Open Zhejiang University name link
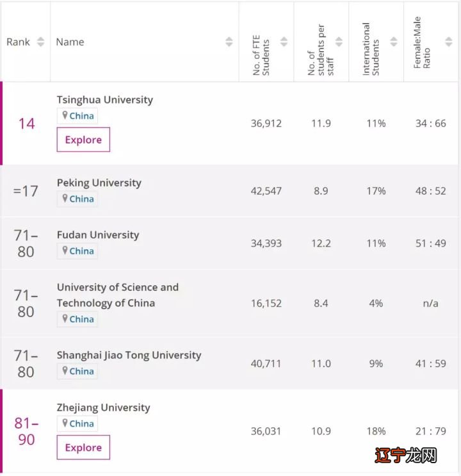The width and height of the screenshot is (461, 476). (x=104, y=407)
